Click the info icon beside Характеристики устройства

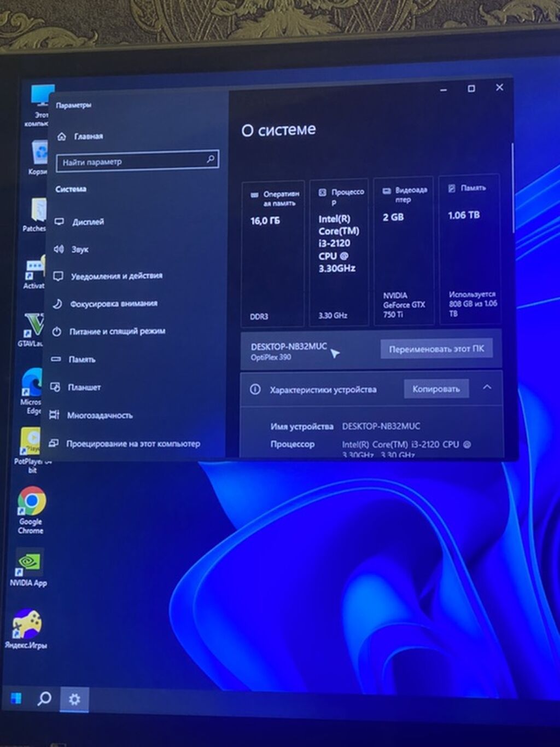pyautogui.click(x=255, y=390)
